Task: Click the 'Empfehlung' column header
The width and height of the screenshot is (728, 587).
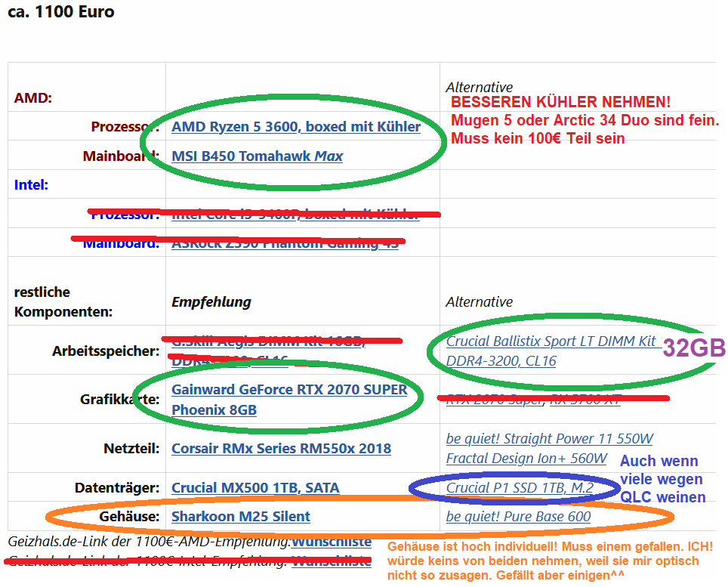Action: pos(211,302)
